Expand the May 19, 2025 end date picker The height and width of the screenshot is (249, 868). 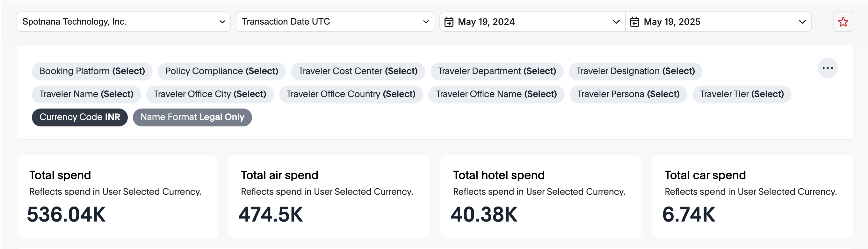pyautogui.click(x=718, y=22)
